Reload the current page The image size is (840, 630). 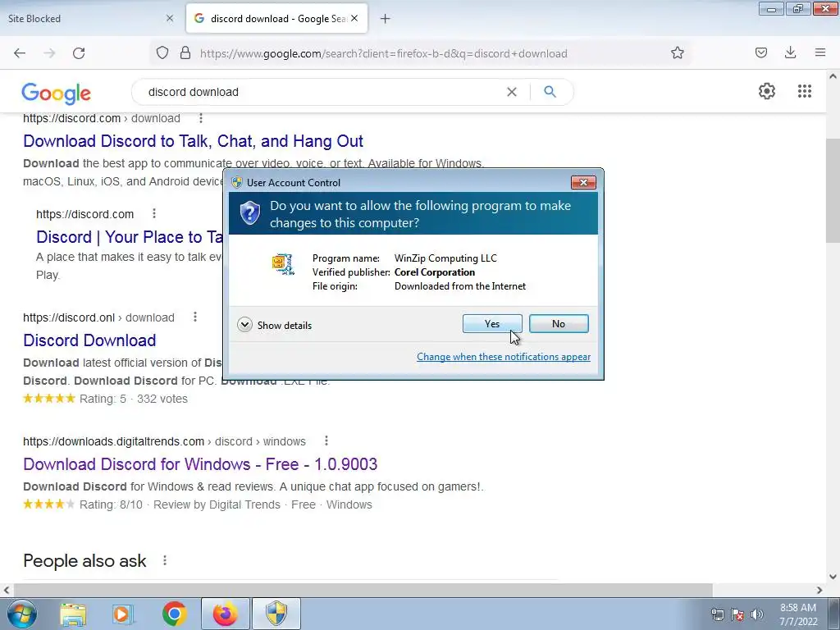(x=79, y=53)
